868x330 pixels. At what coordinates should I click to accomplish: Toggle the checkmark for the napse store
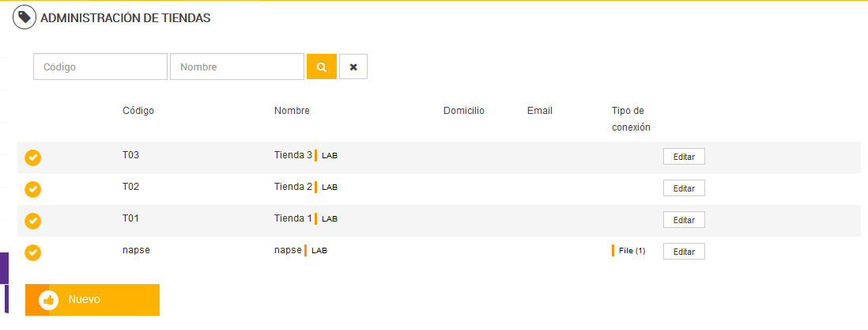pyautogui.click(x=33, y=252)
